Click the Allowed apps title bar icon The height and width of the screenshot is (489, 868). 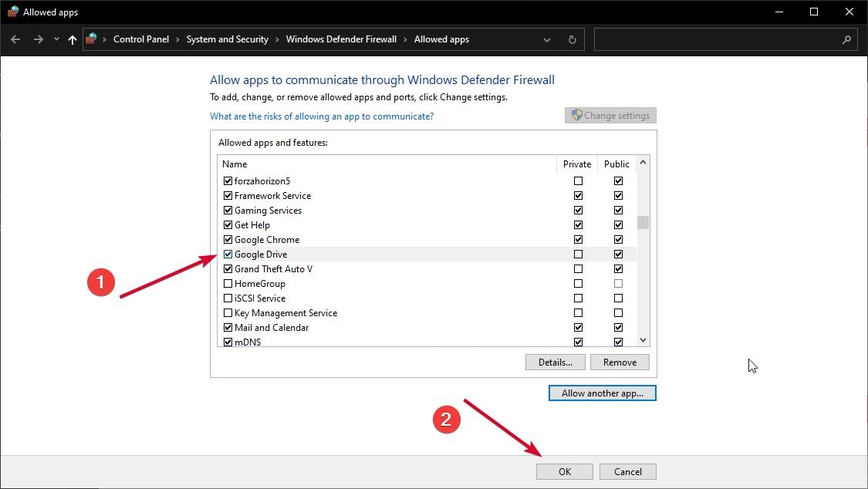pos(12,12)
